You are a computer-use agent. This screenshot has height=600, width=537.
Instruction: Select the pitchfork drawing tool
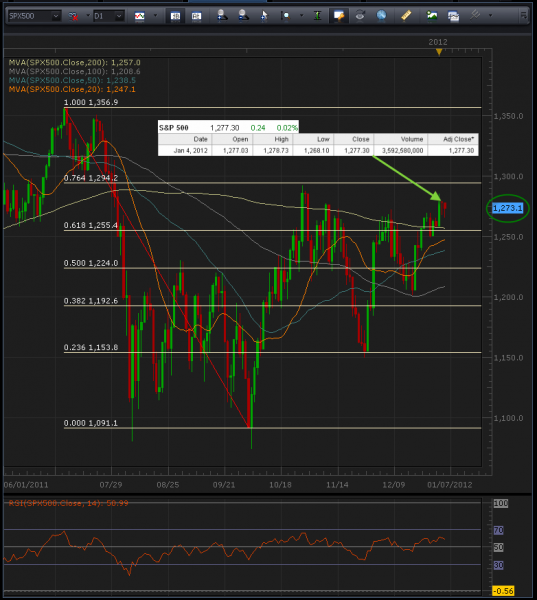[x=475, y=15]
